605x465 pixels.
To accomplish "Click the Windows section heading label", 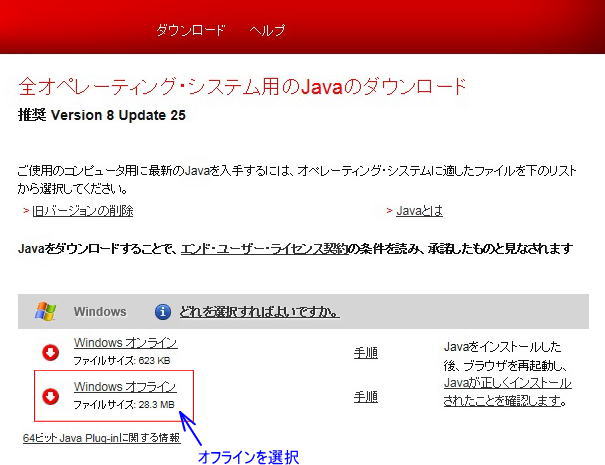I will click(x=100, y=311).
